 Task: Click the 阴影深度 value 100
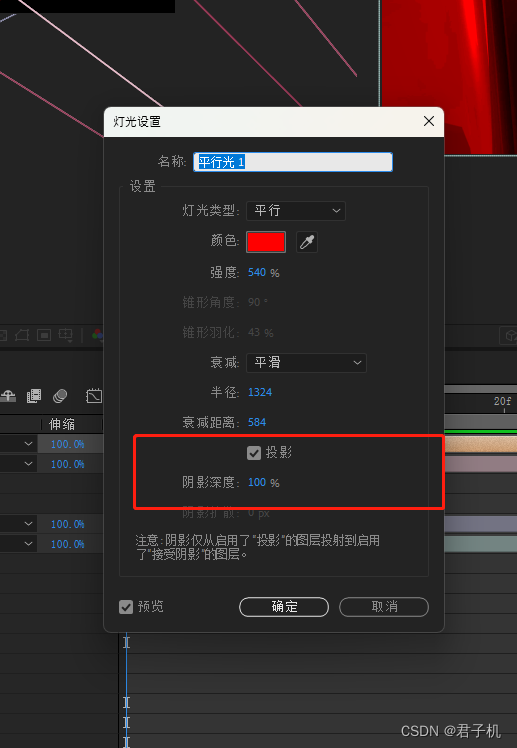257,483
